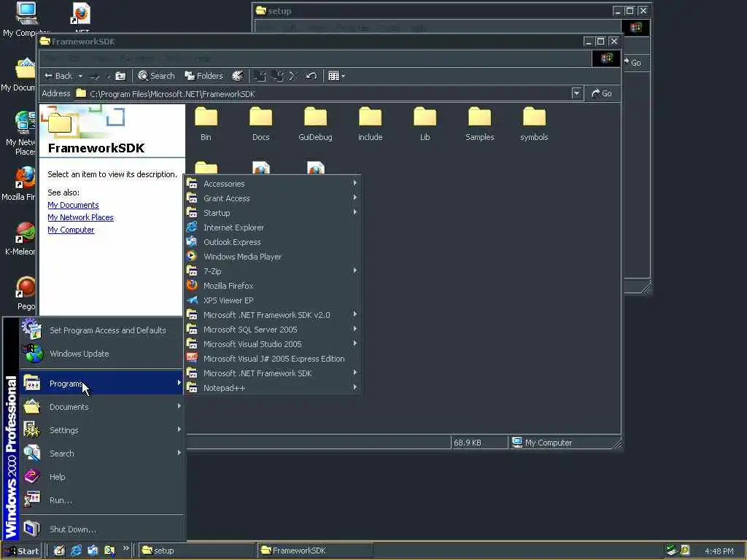Launch Mozilla Firefox from Programs menu
The width and height of the screenshot is (747, 560).
(x=273, y=286)
